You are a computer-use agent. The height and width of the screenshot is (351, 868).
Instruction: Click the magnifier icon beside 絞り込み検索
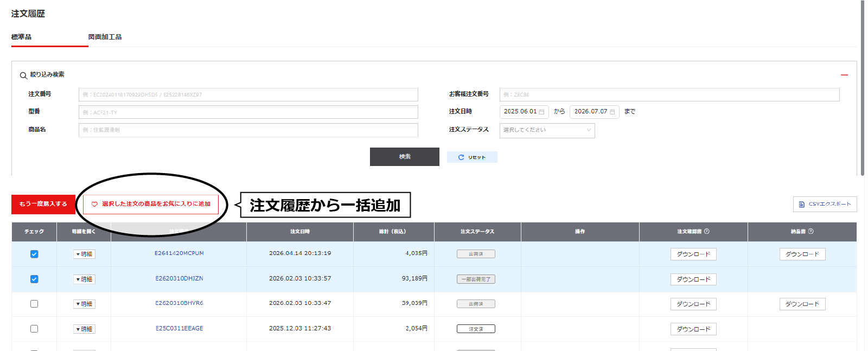pyautogui.click(x=23, y=75)
